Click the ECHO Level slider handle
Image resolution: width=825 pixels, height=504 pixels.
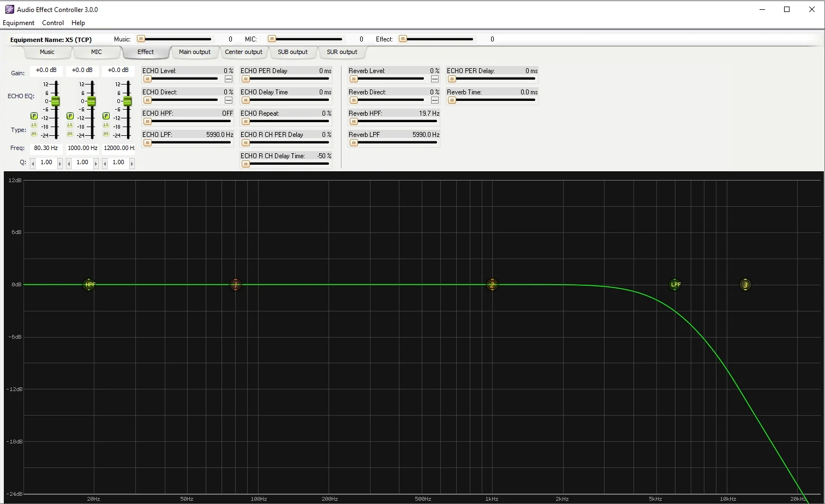147,79
